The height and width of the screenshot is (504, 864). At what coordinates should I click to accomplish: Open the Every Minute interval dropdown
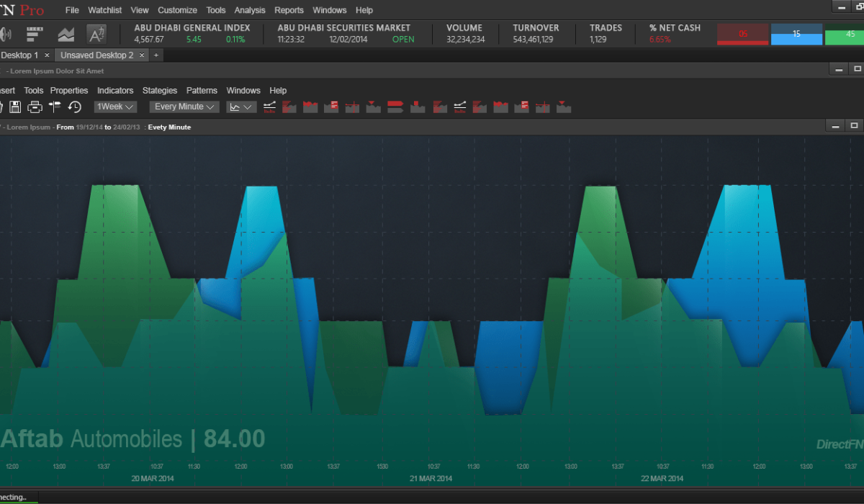tap(185, 107)
